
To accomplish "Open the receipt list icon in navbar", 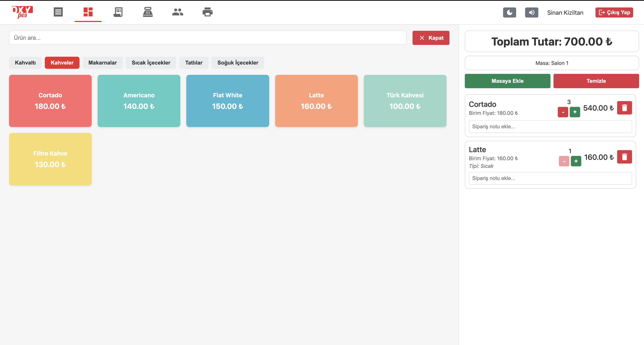I will tap(58, 12).
